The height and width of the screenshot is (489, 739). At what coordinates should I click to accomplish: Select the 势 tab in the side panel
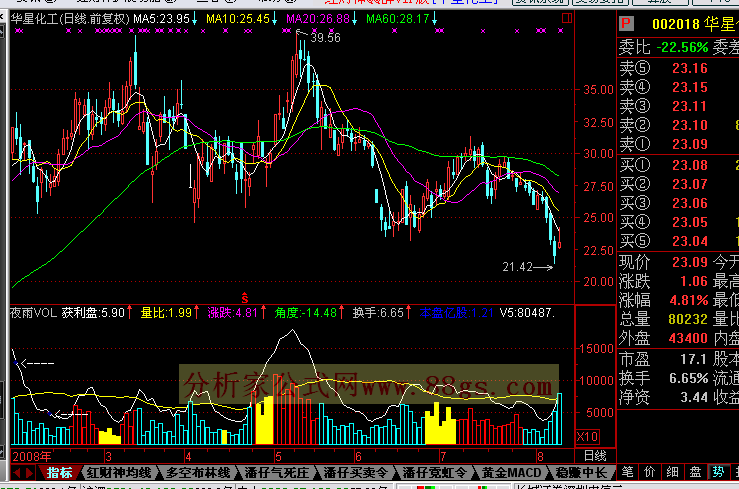(x=718, y=473)
